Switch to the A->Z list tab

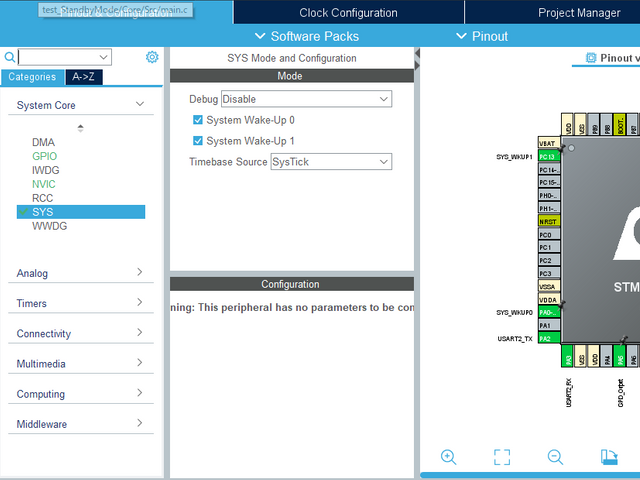(x=85, y=77)
